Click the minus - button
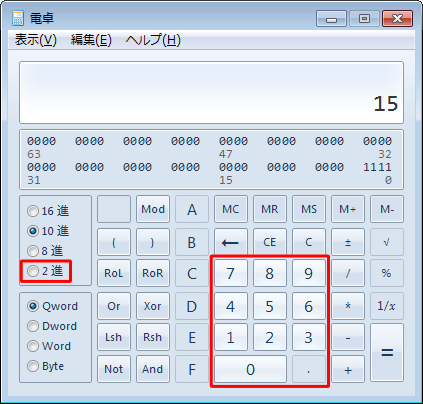The height and width of the screenshot is (404, 423). click(348, 337)
